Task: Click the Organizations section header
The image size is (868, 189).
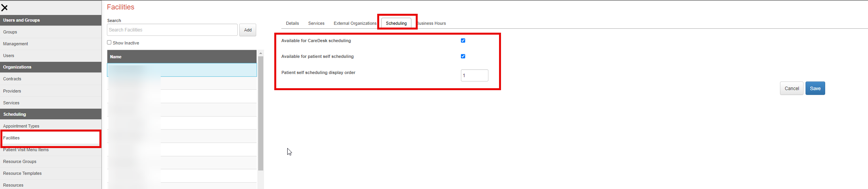Action: pyautogui.click(x=51, y=67)
